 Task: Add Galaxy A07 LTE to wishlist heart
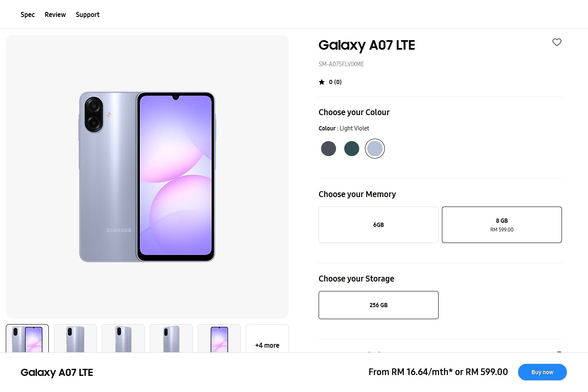pyautogui.click(x=557, y=42)
